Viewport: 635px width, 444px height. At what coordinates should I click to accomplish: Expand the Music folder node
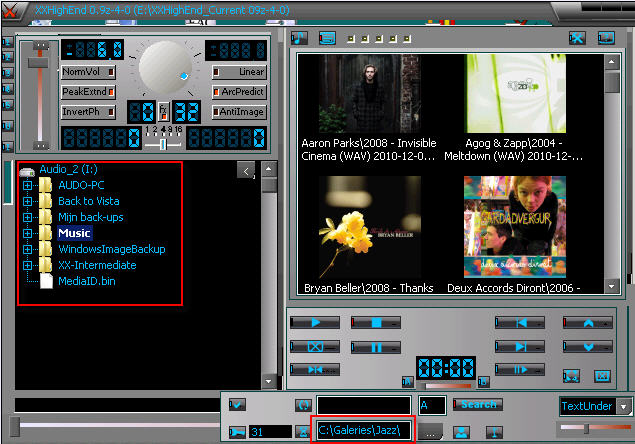point(27,233)
